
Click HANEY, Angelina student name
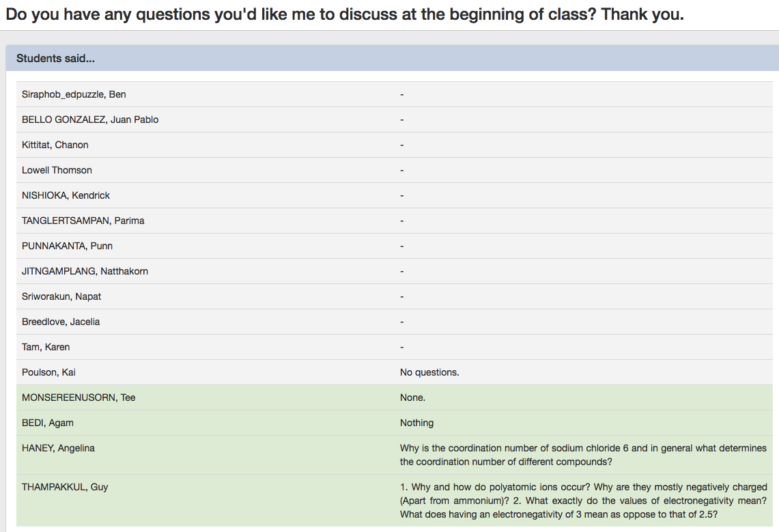pos(58,448)
